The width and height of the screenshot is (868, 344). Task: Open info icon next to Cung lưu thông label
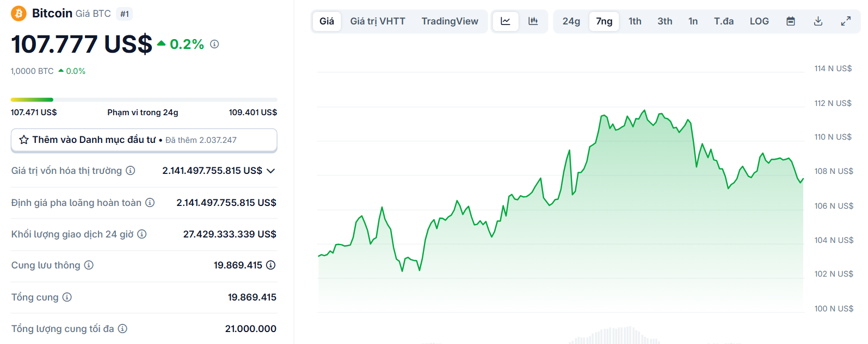pos(89,265)
